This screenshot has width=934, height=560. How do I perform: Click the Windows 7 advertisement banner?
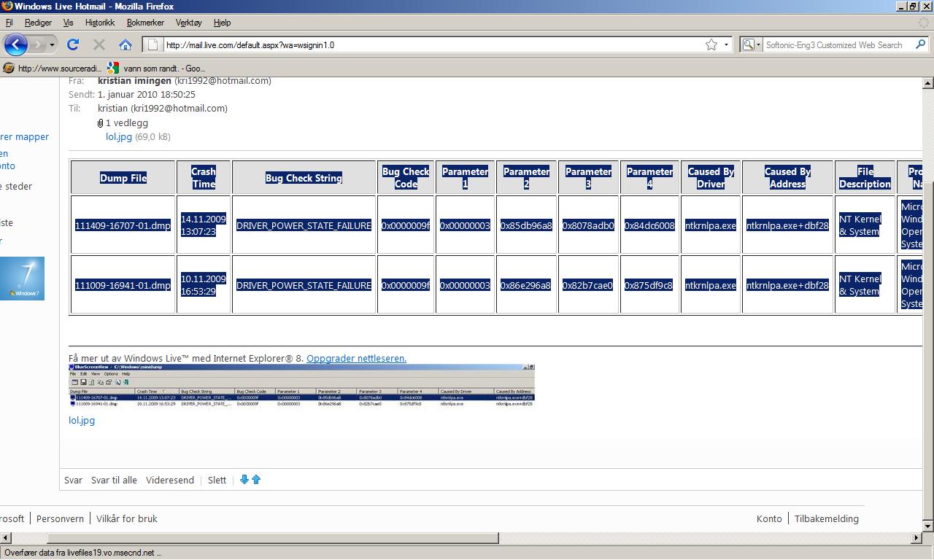tap(22, 278)
